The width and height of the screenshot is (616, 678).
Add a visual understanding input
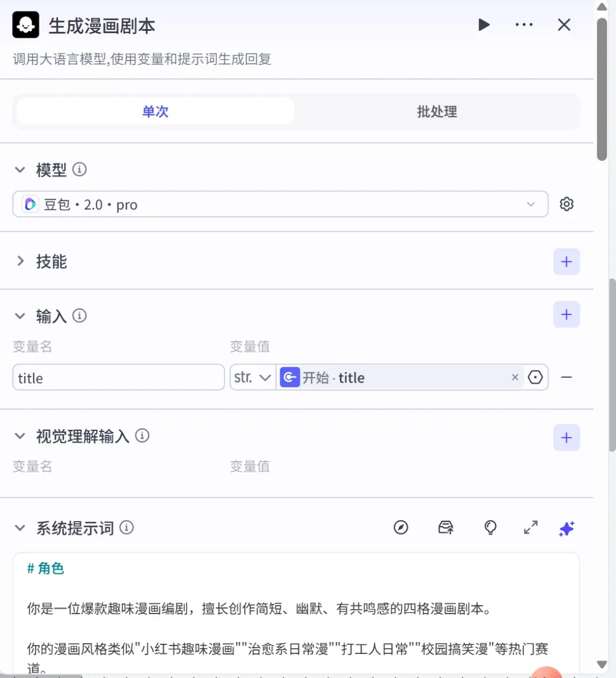(566, 438)
